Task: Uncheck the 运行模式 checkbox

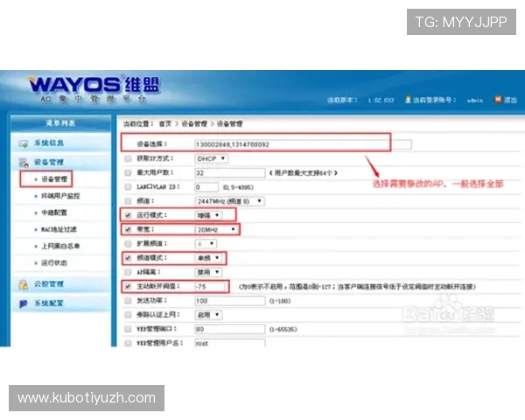Action: pyautogui.click(x=128, y=215)
